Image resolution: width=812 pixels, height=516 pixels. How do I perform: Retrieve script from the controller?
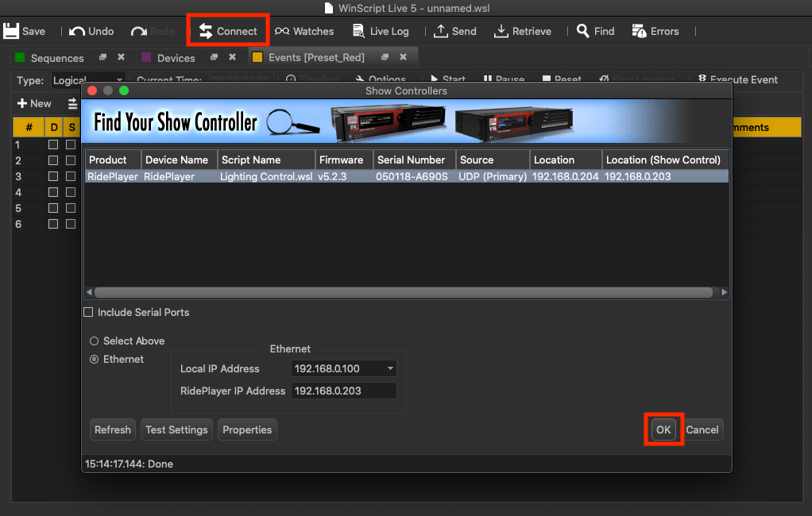522,31
